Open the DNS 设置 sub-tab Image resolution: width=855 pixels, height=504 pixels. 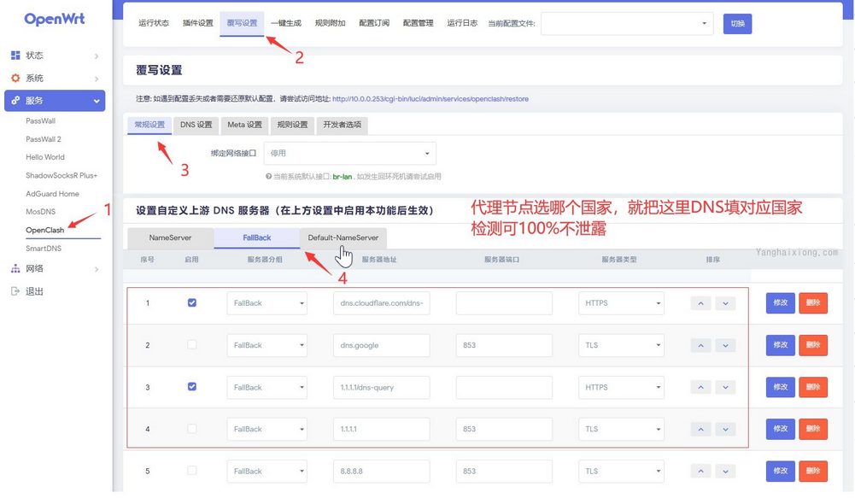click(196, 125)
